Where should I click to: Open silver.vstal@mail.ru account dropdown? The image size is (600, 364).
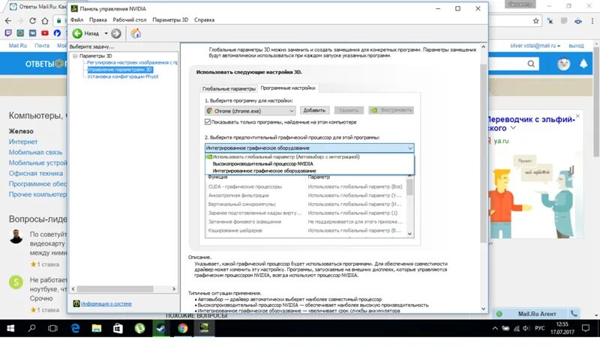[535, 46]
